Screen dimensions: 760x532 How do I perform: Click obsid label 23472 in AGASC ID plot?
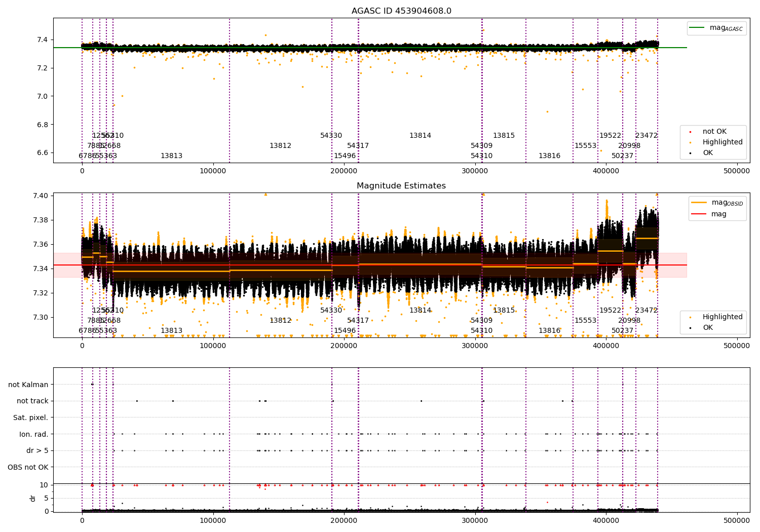pos(647,136)
